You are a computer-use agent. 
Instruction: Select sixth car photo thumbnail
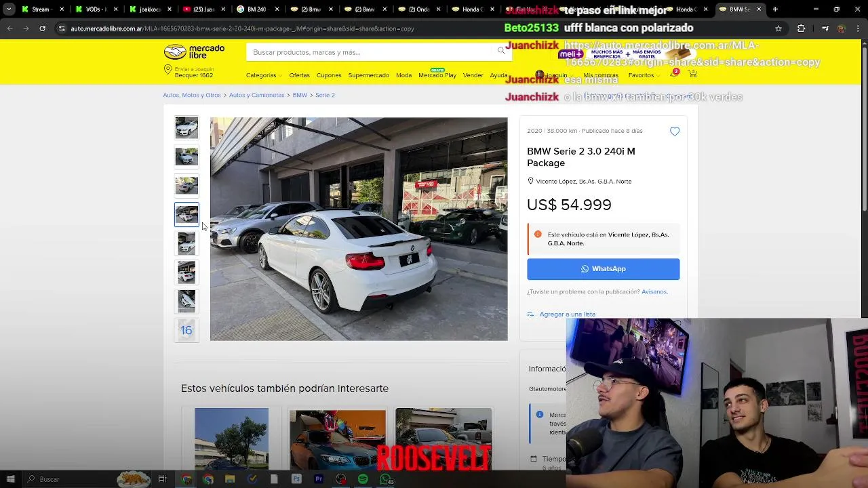(186, 272)
